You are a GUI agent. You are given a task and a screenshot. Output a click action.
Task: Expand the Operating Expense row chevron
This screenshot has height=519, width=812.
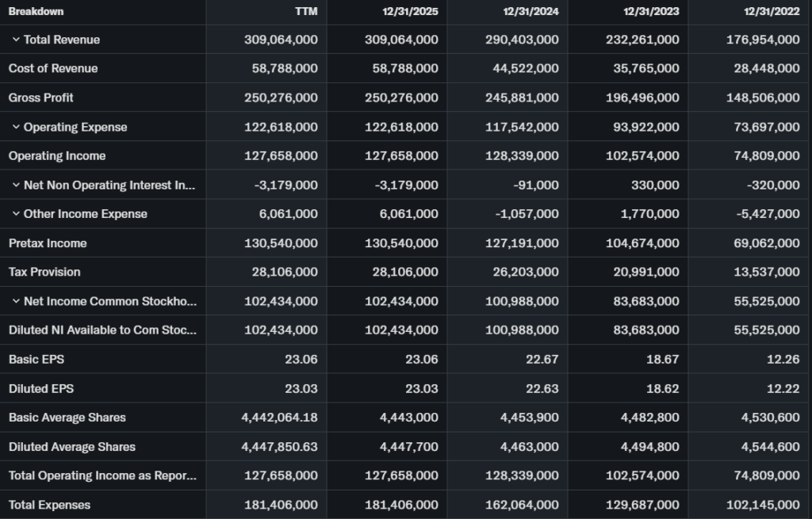16,127
